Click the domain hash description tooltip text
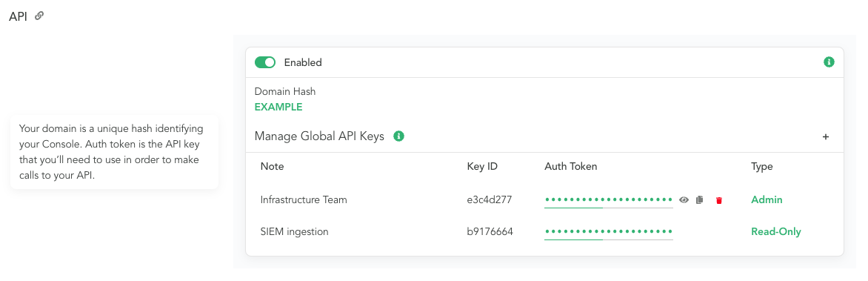868x281 pixels. pyautogui.click(x=111, y=153)
